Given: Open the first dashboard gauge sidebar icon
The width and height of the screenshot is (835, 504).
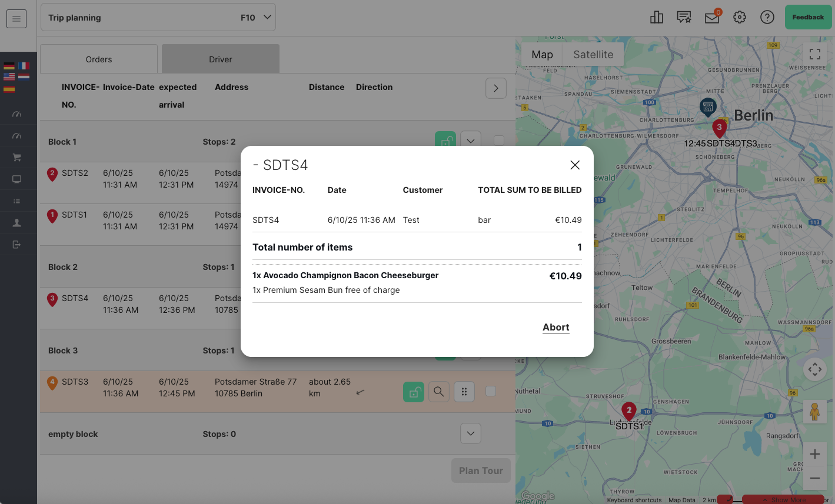Looking at the screenshot, I should coord(16,114).
